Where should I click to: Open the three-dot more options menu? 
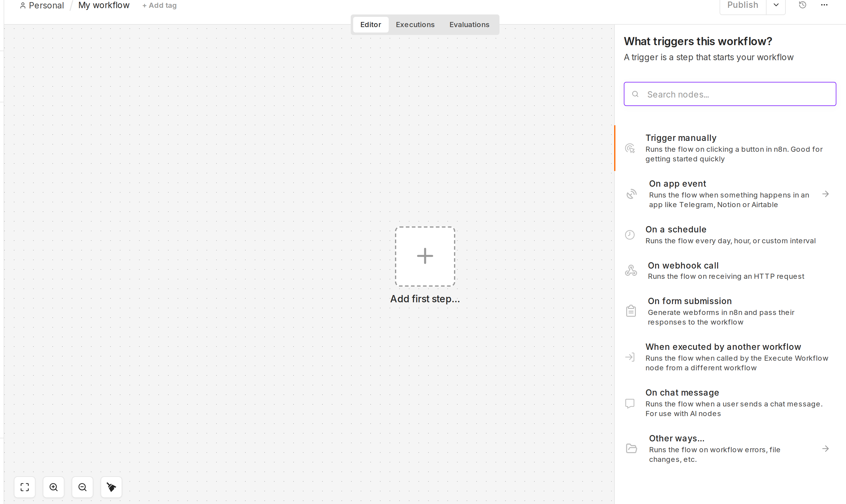824,5
